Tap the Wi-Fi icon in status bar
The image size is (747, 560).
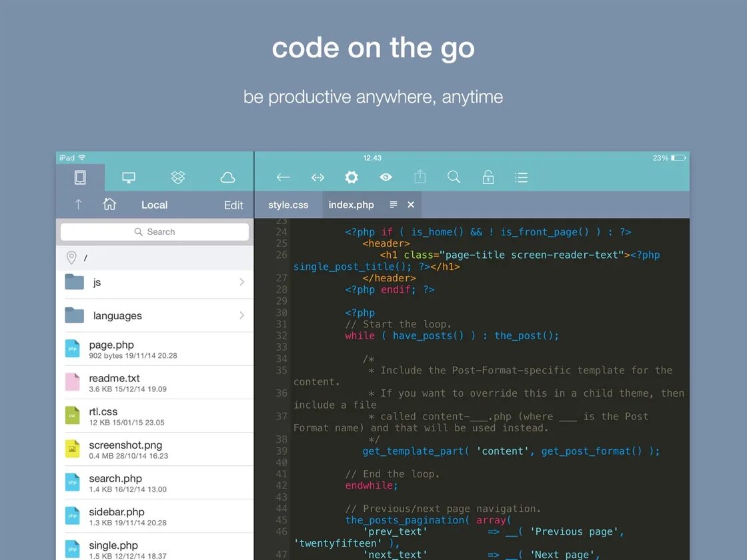[x=82, y=157]
